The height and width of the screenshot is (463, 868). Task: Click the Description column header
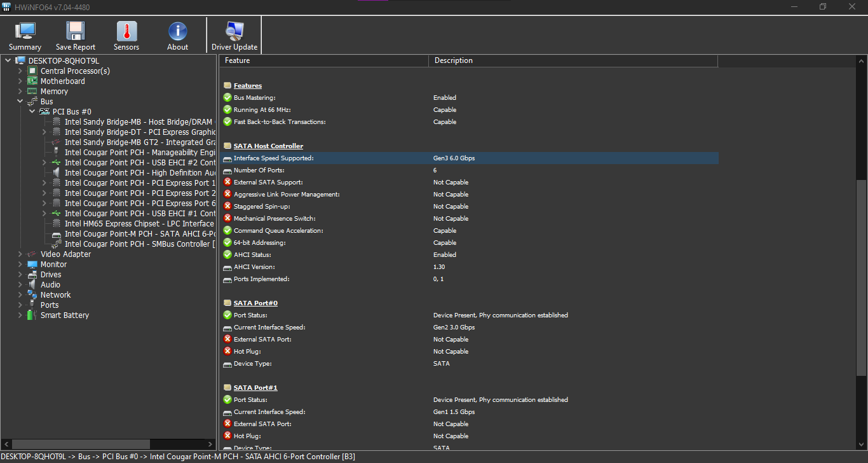coord(573,60)
